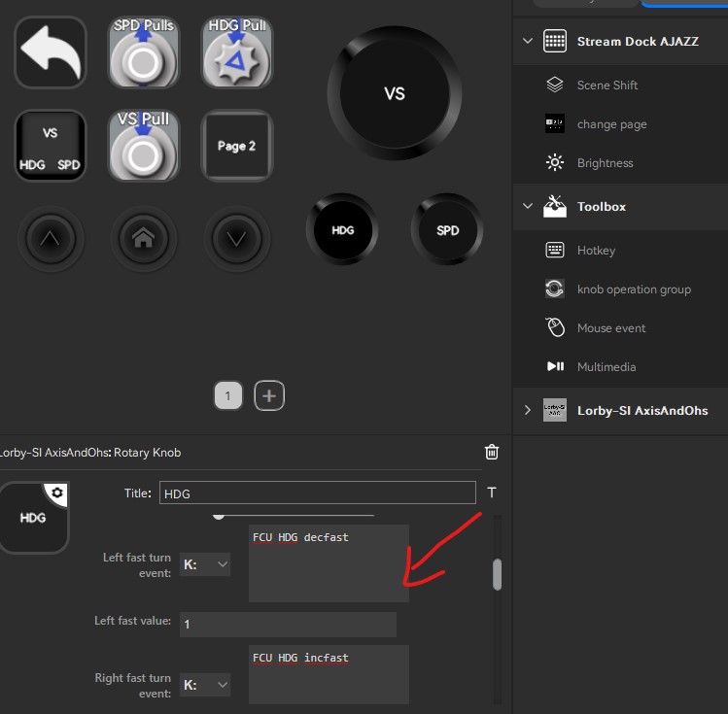Select the HDG Pull key
This screenshot has height=714, width=728.
click(x=237, y=51)
